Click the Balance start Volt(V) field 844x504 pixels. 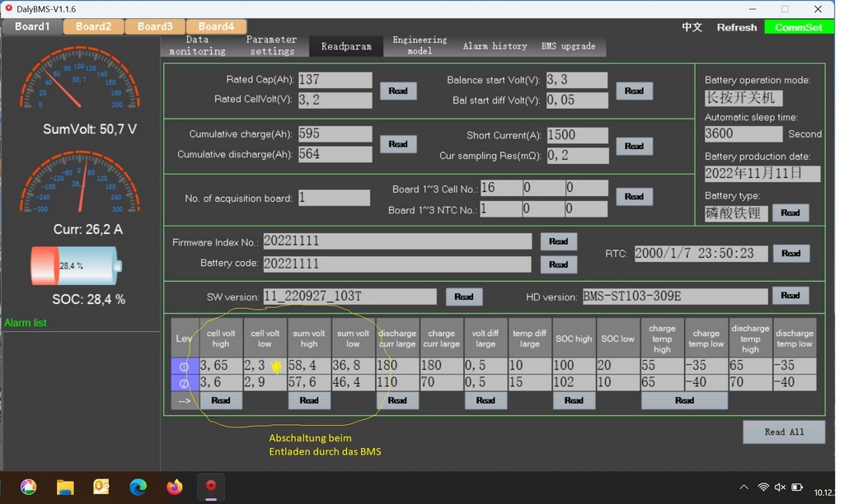click(577, 80)
